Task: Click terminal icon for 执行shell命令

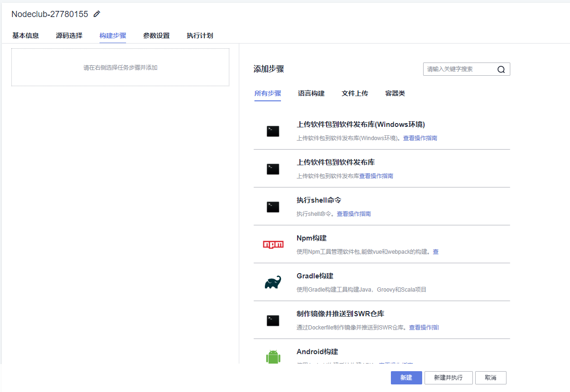Action: [273, 207]
